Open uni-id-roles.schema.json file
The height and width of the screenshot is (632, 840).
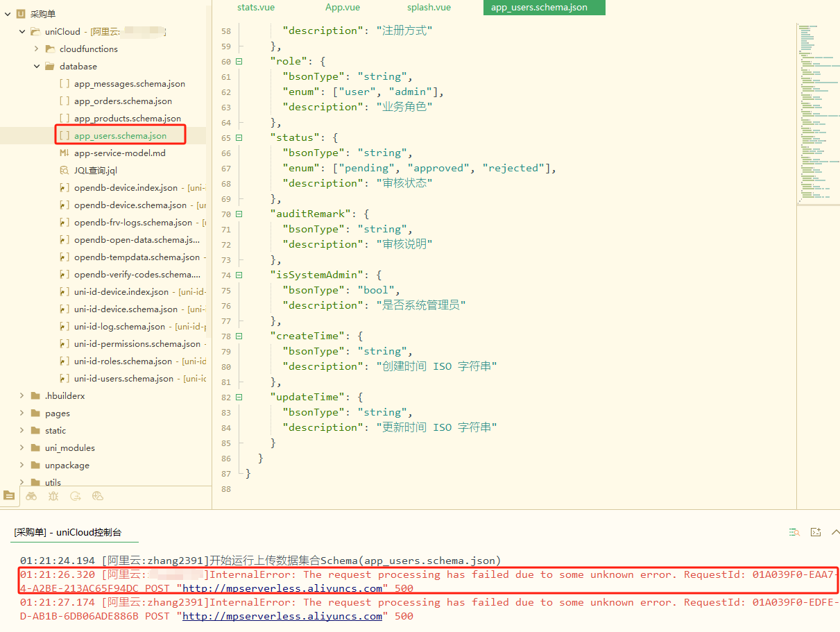(x=123, y=361)
